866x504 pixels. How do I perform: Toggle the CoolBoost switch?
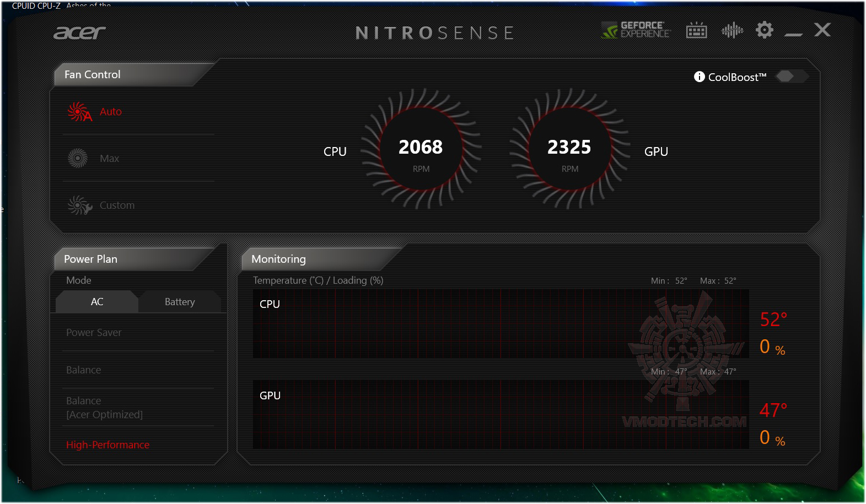pyautogui.click(x=792, y=76)
